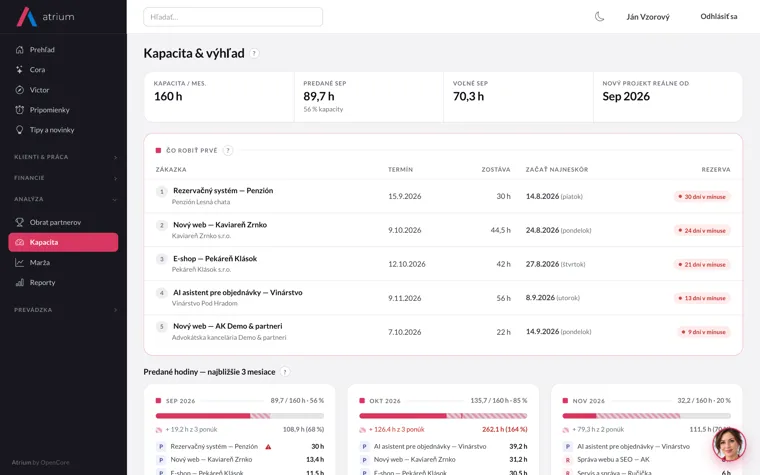Click the Atrium logo
Screen dimensions: 760x475
46,16
